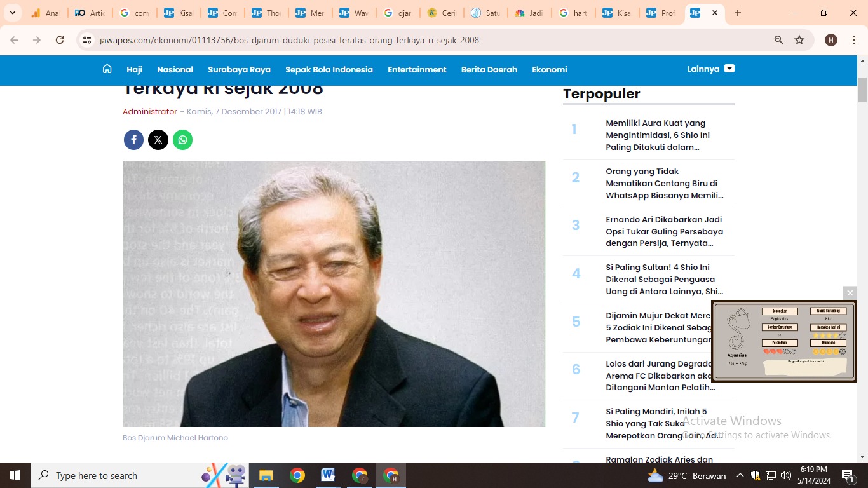
Task: Click the scrollbar down arrow
Action: pos(862,457)
